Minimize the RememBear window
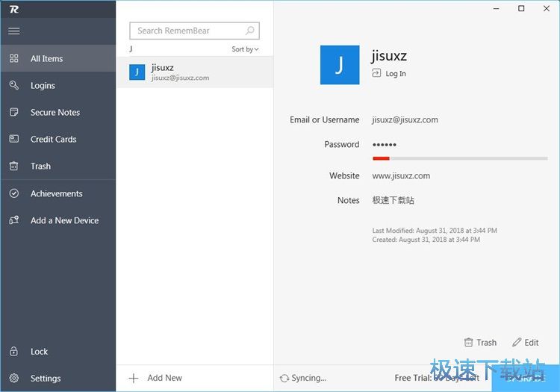 pyautogui.click(x=496, y=8)
